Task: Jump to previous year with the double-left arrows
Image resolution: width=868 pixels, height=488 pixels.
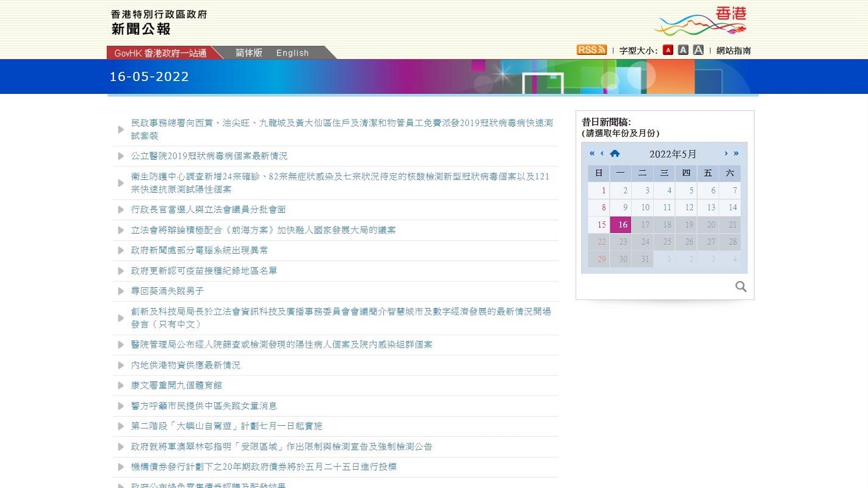Action: [591, 154]
